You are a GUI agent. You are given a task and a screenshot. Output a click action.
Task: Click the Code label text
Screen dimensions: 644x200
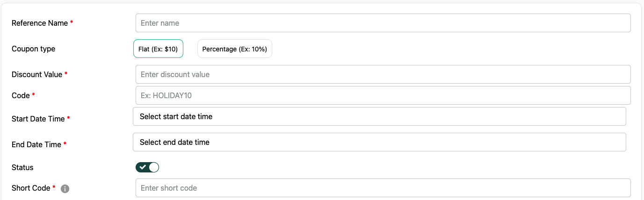tap(21, 95)
